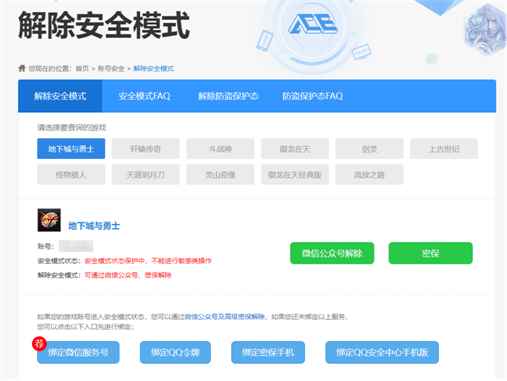Click the red 荐 recommendation badge
This screenshot has width=507, height=381.
pyautogui.click(x=39, y=344)
